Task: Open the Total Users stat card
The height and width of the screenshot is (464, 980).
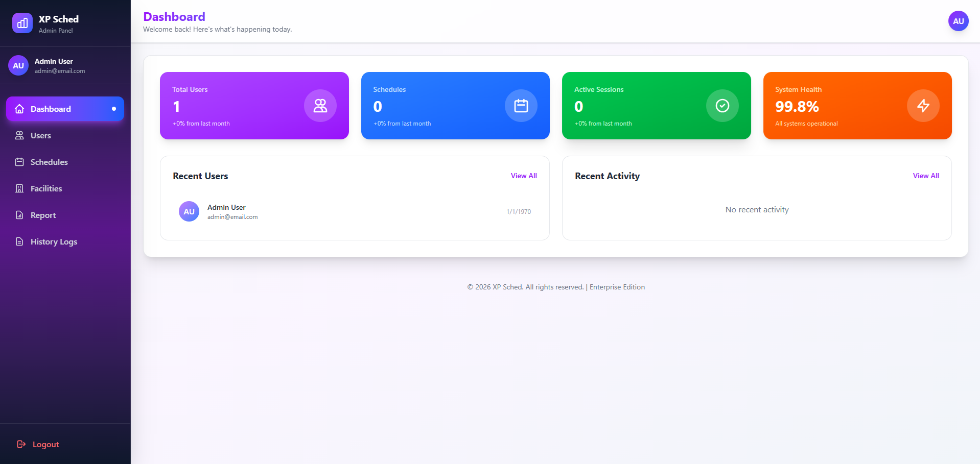Action: [x=254, y=106]
